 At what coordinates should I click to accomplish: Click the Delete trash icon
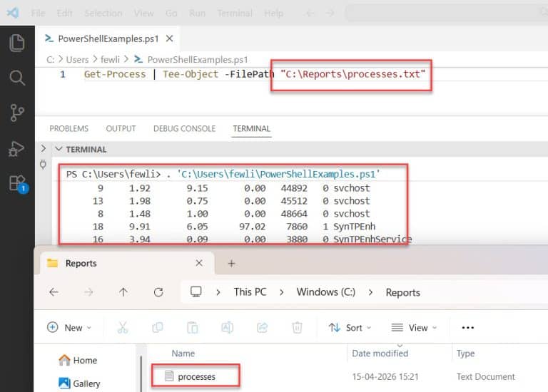pyautogui.click(x=297, y=327)
